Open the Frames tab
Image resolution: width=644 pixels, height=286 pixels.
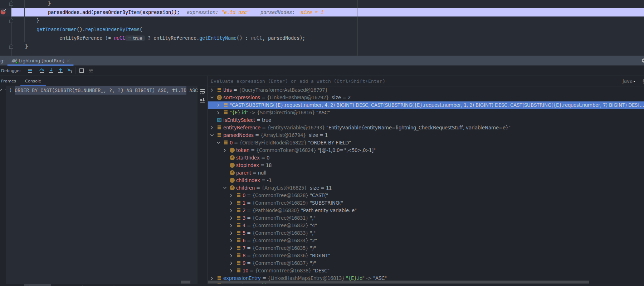[x=9, y=81]
